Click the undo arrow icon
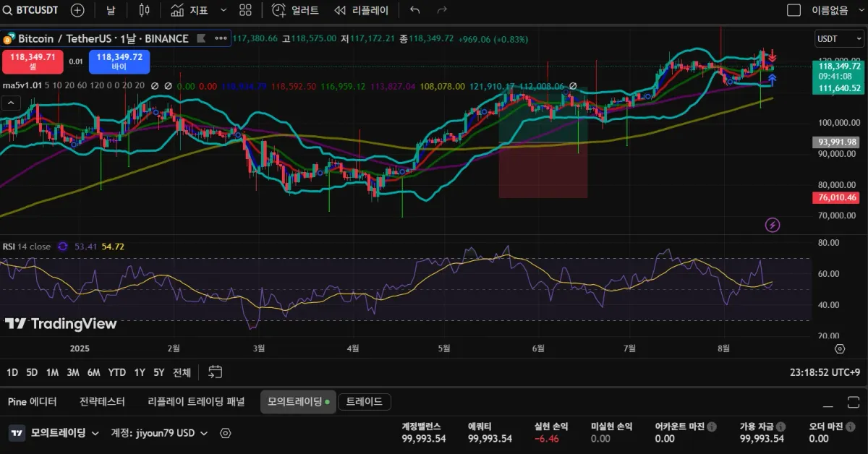This screenshot has height=454, width=868. tap(414, 10)
